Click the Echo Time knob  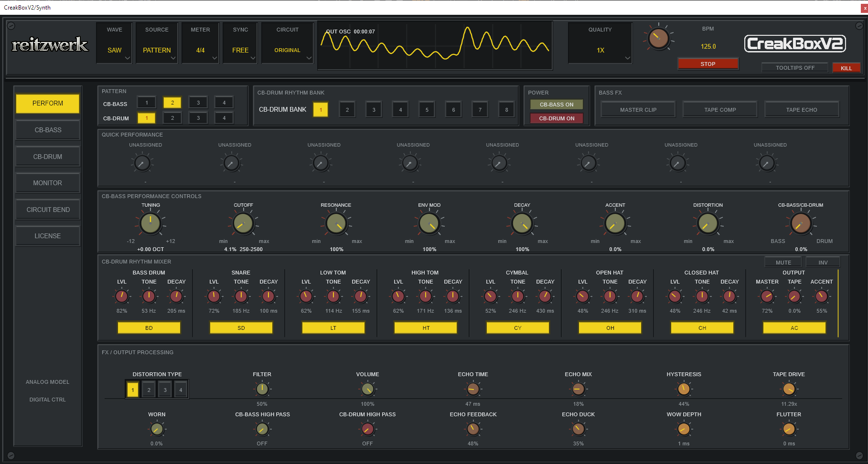(x=473, y=390)
